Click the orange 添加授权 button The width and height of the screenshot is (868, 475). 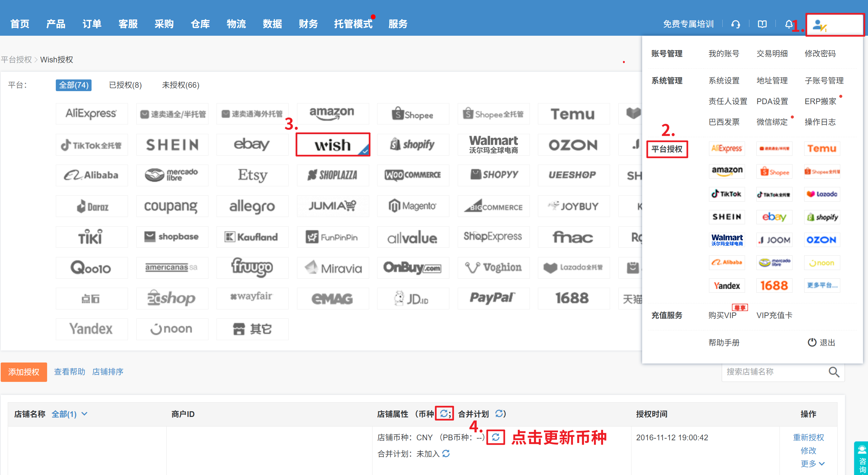(24, 372)
